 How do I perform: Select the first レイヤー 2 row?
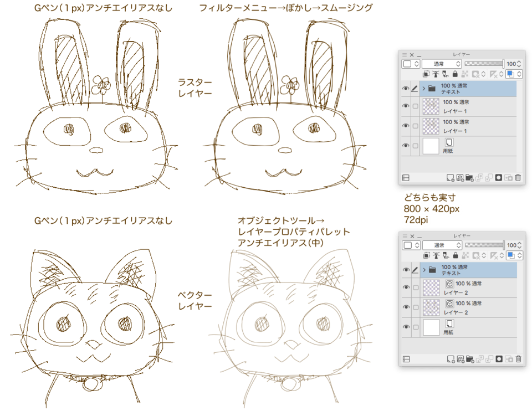pyautogui.click(x=468, y=288)
